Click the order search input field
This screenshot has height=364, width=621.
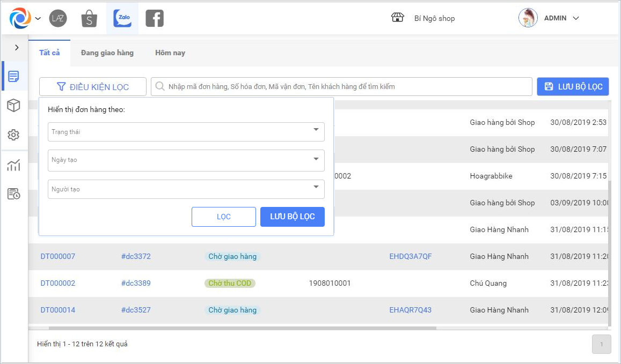pos(344,86)
